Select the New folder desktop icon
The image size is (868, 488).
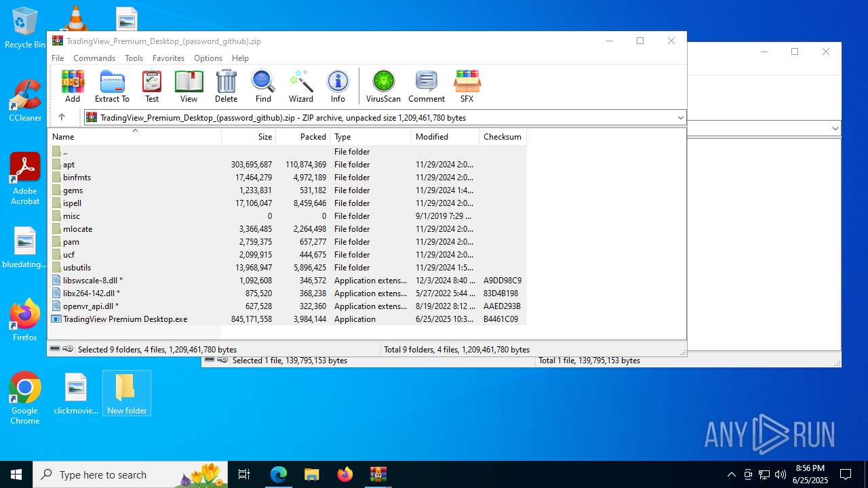[x=127, y=394]
